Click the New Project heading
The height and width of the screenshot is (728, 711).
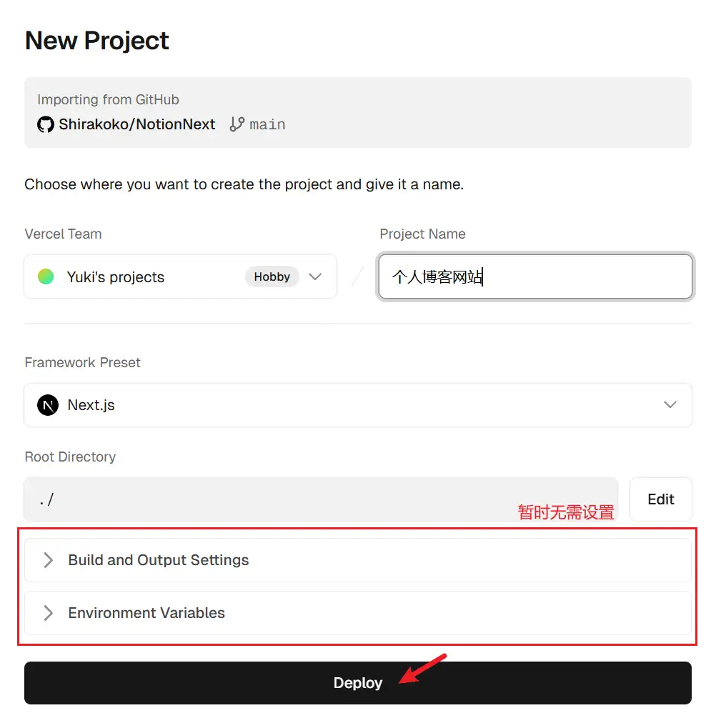pos(97,41)
